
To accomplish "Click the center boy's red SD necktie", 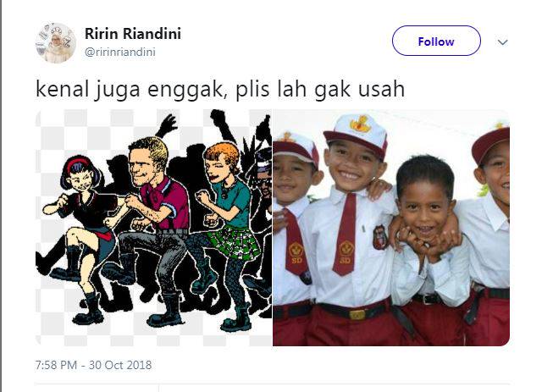I will click(345, 234).
